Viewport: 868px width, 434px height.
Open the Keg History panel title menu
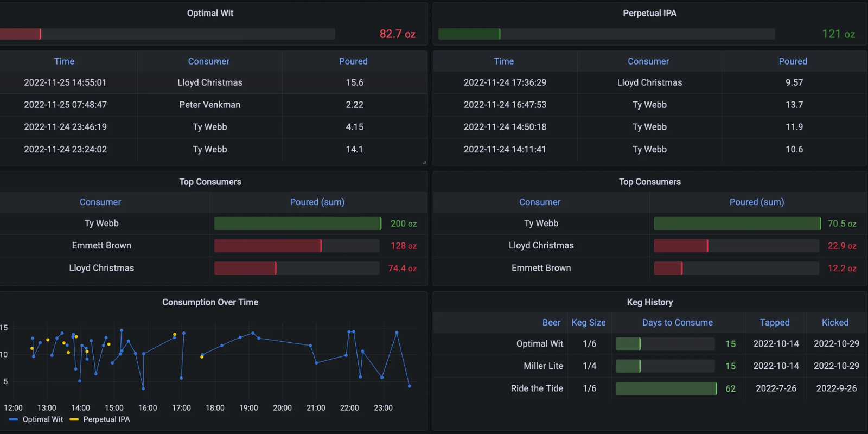649,302
